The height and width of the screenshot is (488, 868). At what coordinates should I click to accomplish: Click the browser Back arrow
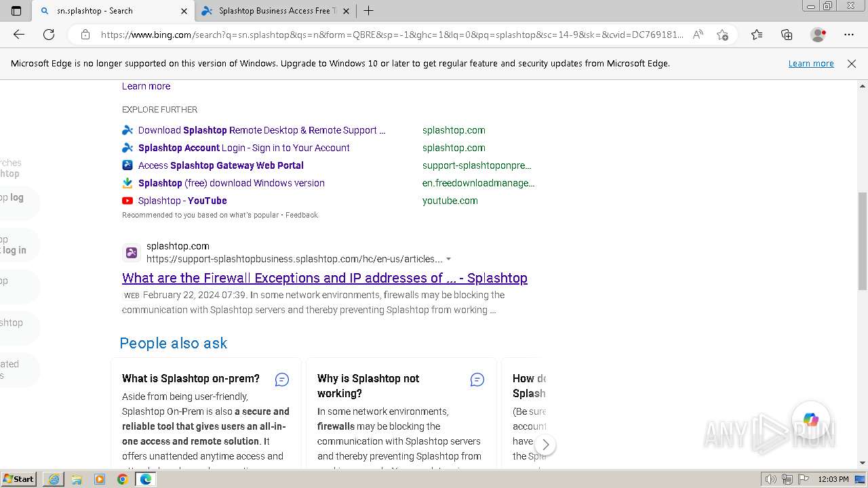(x=19, y=35)
